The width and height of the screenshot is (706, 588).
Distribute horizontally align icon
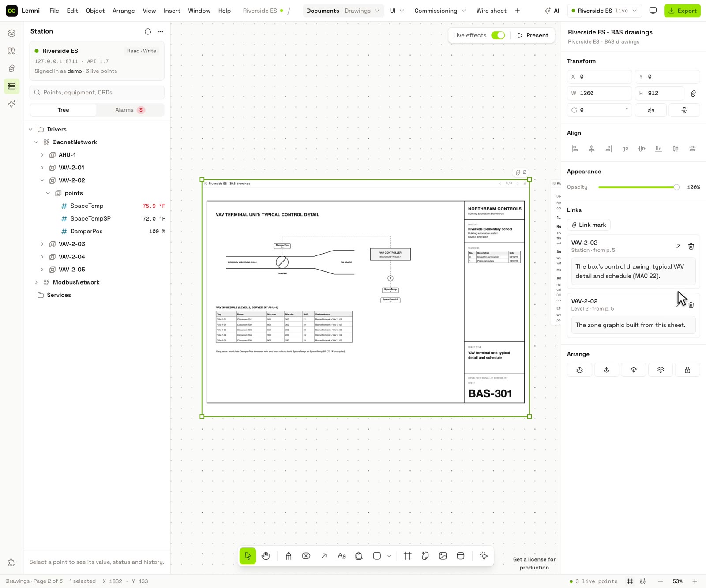[x=676, y=149]
